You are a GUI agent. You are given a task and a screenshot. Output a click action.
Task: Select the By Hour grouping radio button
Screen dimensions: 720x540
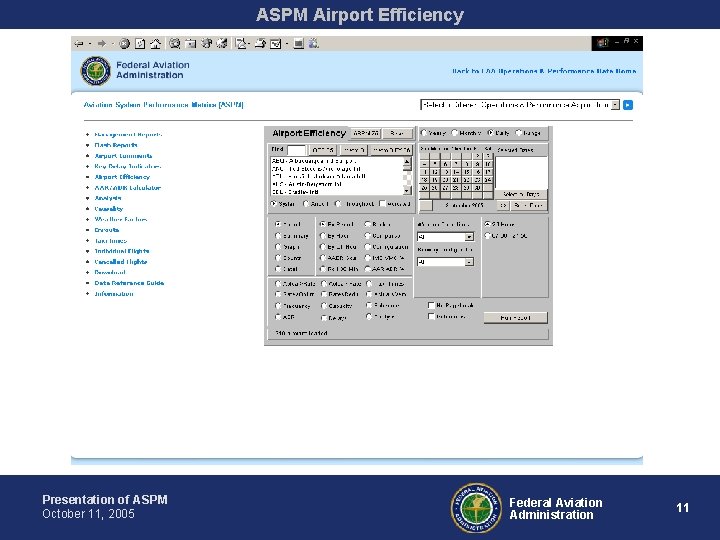point(323,236)
